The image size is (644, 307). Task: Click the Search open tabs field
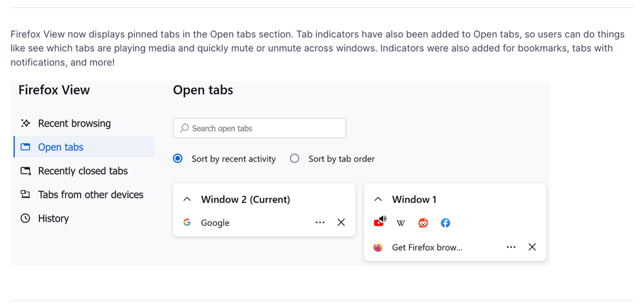click(259, 128)
